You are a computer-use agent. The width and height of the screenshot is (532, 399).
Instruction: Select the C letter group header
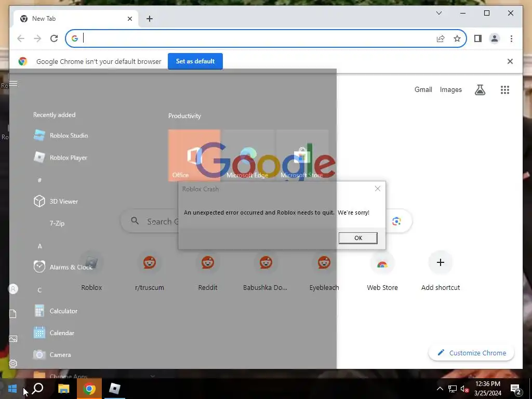[39, 290]
